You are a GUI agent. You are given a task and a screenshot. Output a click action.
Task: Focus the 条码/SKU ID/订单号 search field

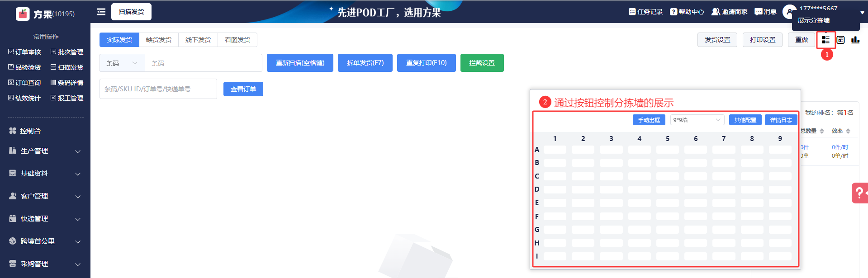tap(158, 89)
